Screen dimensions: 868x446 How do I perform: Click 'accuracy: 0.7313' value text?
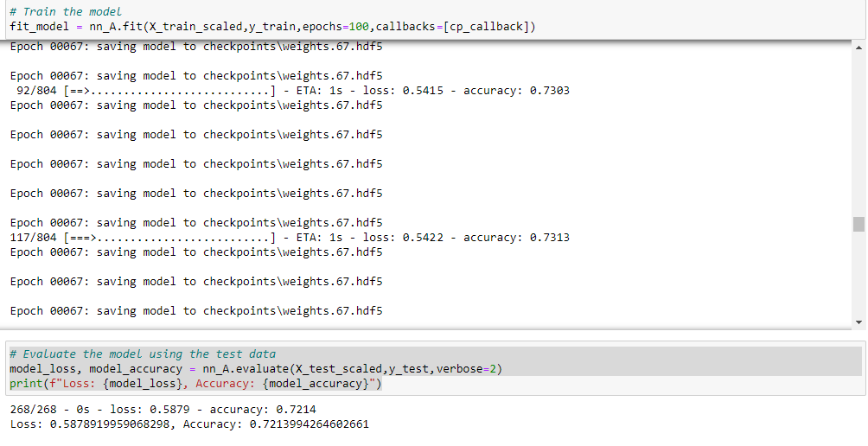[516, 238]
